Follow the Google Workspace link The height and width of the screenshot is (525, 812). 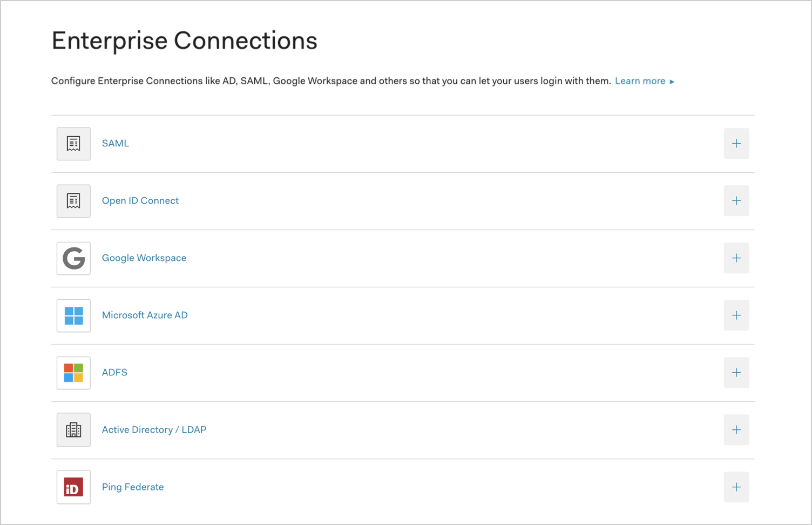[x=144, y=258]
